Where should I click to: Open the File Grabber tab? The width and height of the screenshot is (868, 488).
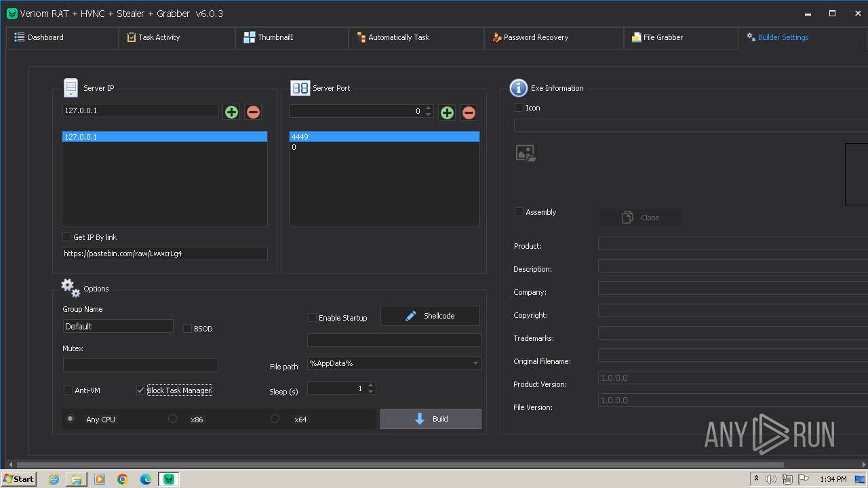680,38
